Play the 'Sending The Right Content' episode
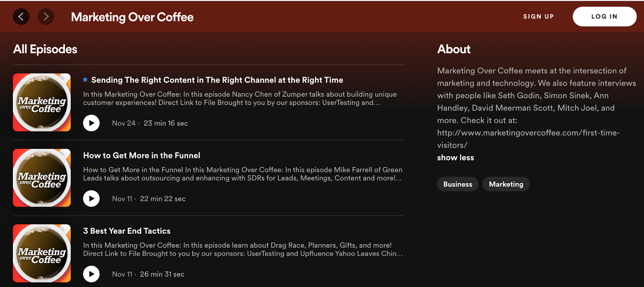This screenshot has height=287, width=644. pyautogui.click(x=91, y=123)
